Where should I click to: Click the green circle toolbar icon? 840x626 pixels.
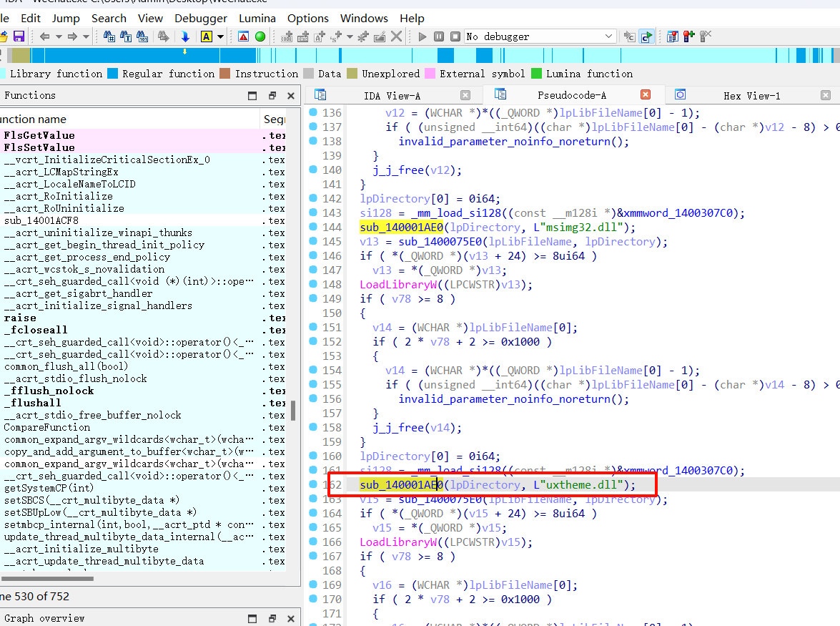point(260,36)
